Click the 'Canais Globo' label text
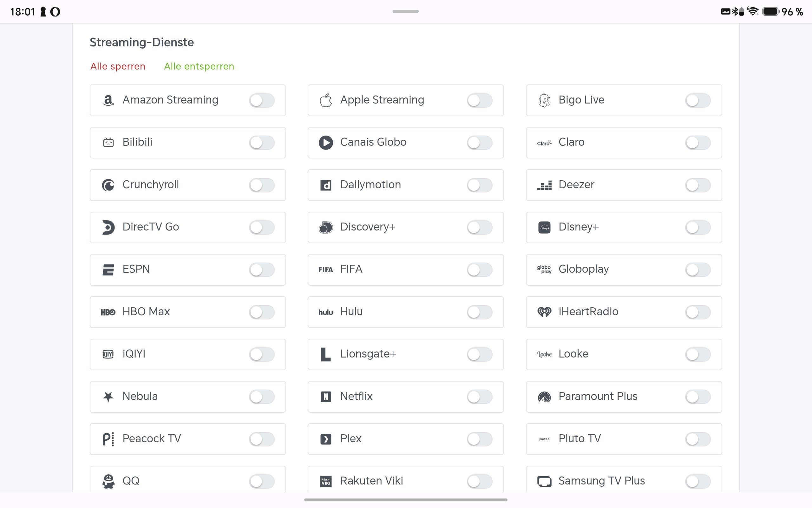 click(x=373, y=143)
